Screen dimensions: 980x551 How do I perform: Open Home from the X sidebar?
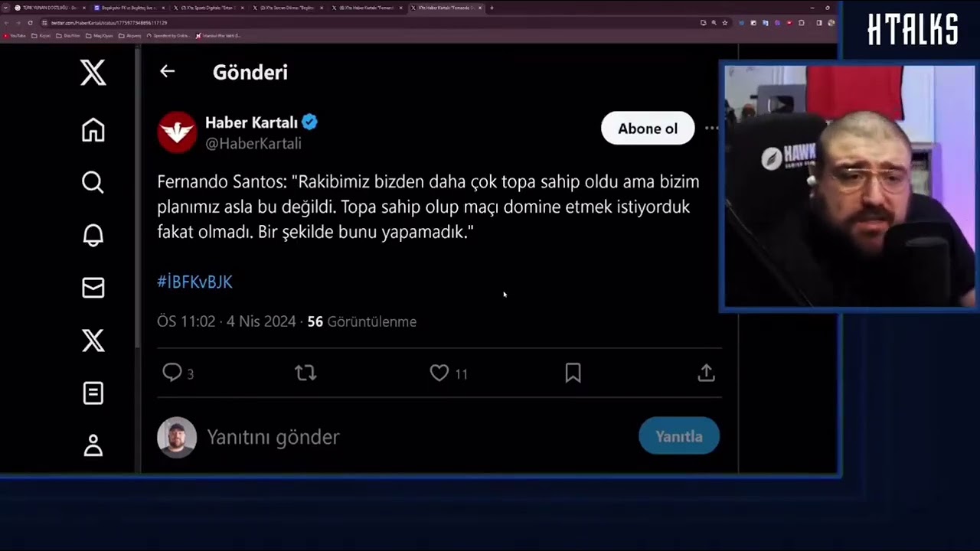(x=93, y=129)
